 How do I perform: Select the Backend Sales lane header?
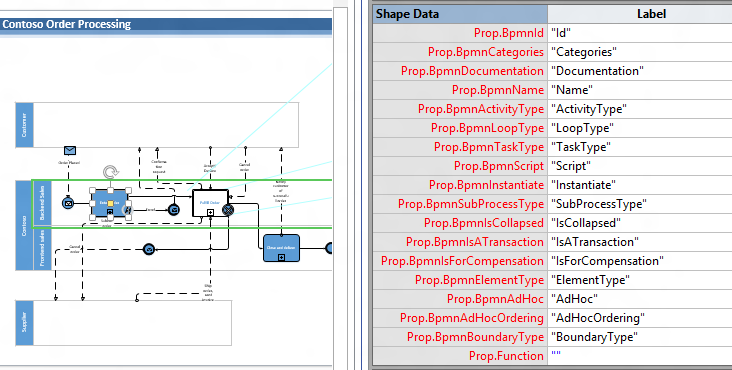tap(42, 203)
